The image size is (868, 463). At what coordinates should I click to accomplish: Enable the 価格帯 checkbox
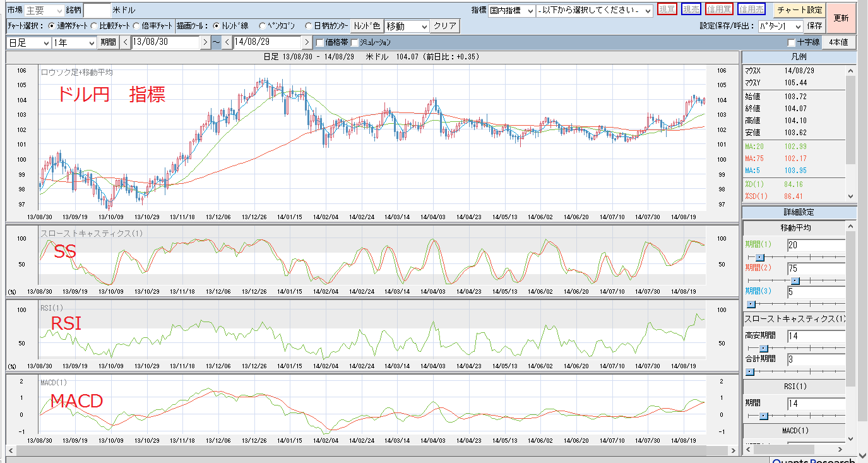320,43
